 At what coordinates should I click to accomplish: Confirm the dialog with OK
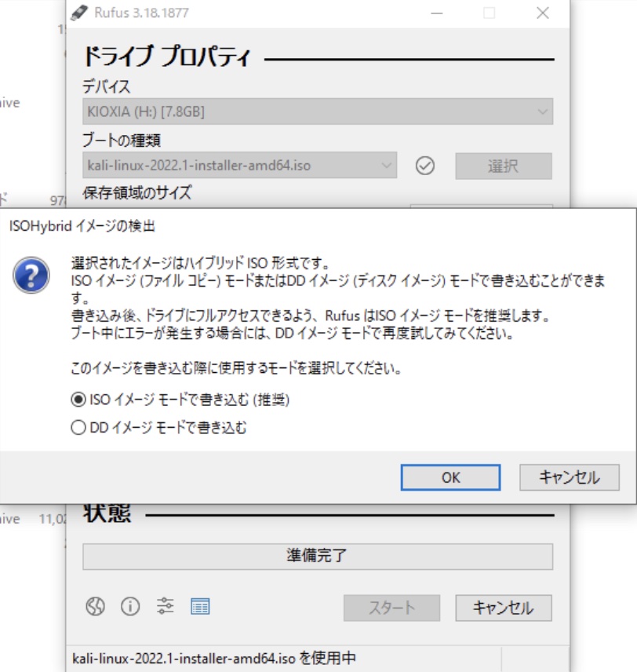[x=450, y=477]
